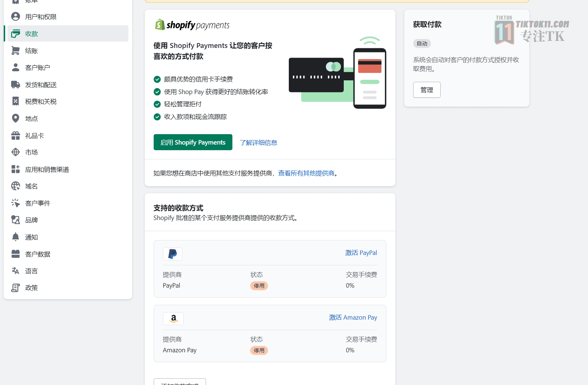
Task: Open 客户账户 settings
Action: point(68,68)
